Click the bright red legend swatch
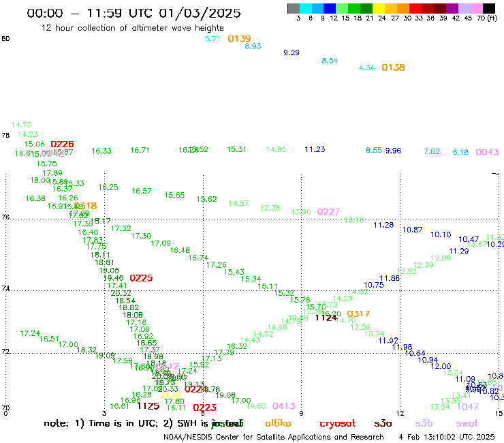This screenshot has width=504, height=443. click(415, 8)
